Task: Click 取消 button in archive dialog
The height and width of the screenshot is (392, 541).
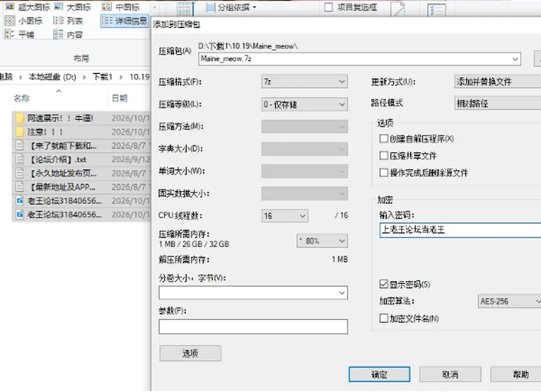Action: [450, 375]
